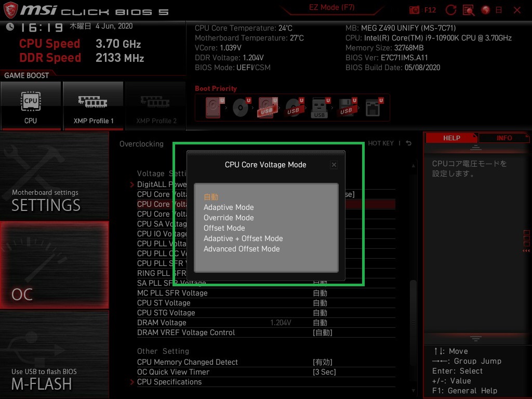Expand DigitALL Power submenu arrow

pyautogui.click(x=132, y=184)
